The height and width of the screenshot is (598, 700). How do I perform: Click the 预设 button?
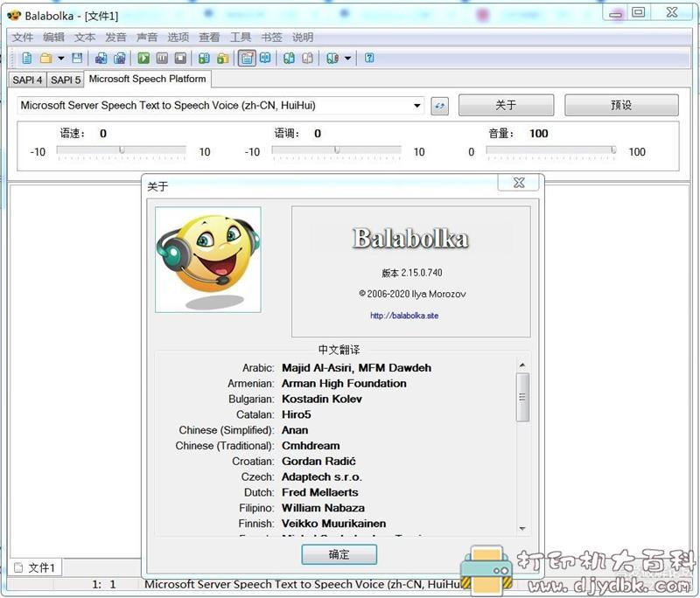coord(621,105)
